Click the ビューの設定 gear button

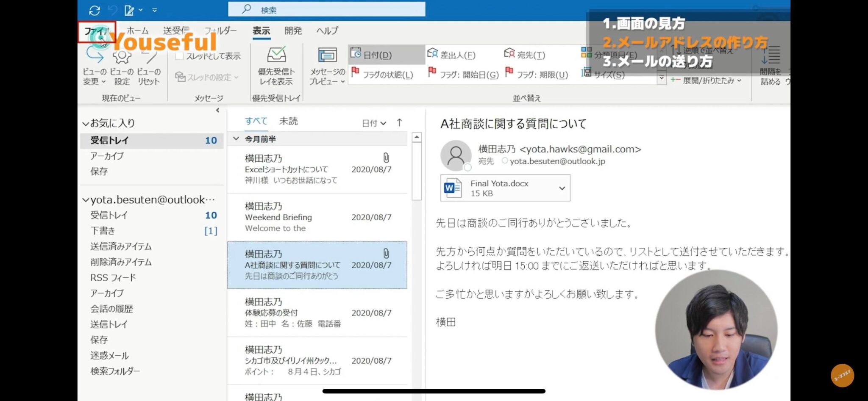point(122,66)
